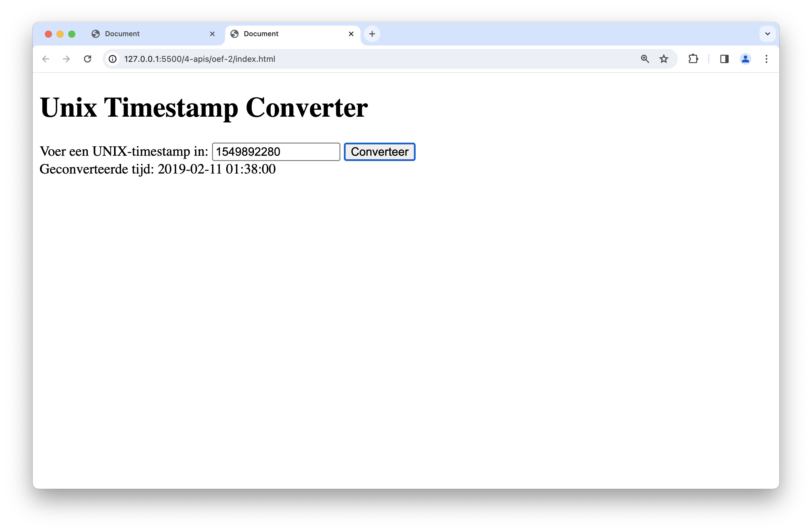Click the green fullscreen window button
Screen dimensions: 812x532
pos(72,34)
